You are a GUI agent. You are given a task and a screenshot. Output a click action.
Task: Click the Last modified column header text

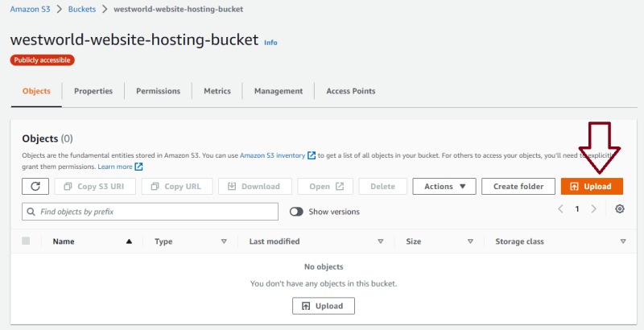click(275, 241)
